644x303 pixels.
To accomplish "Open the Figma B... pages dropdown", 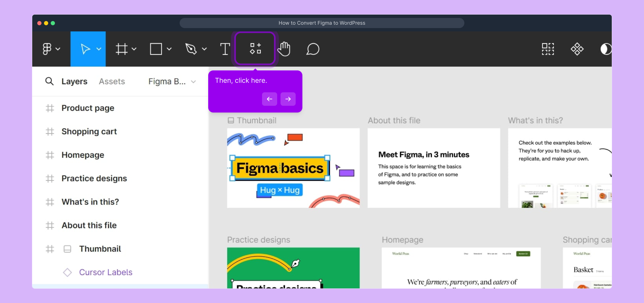I will tap(172, 81).
